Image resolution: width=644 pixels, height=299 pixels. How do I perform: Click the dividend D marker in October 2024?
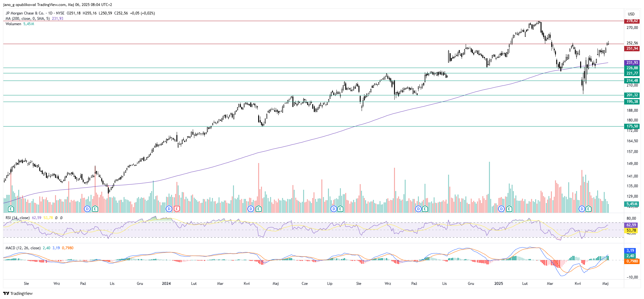[x=418, y=209]
